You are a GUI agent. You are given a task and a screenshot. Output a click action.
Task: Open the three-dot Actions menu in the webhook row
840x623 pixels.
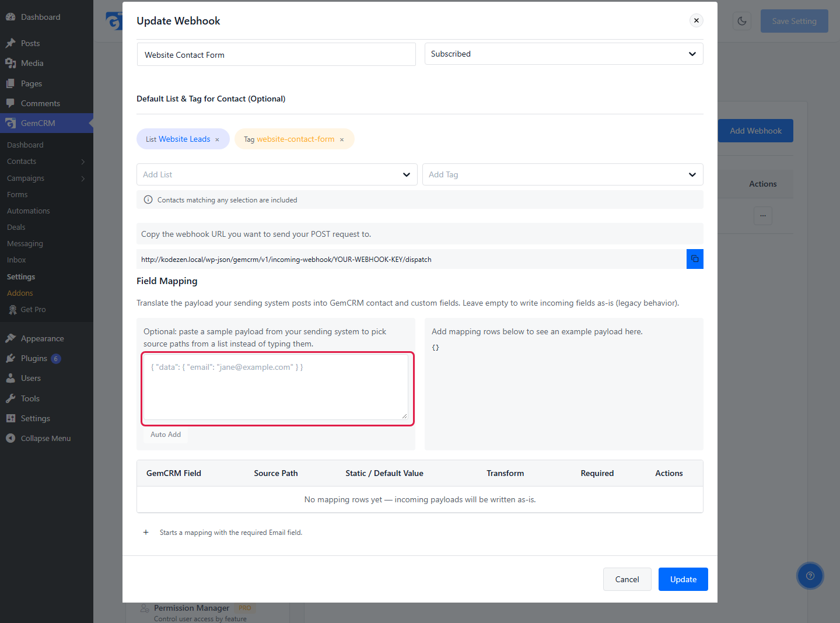(x=763, y=216)
